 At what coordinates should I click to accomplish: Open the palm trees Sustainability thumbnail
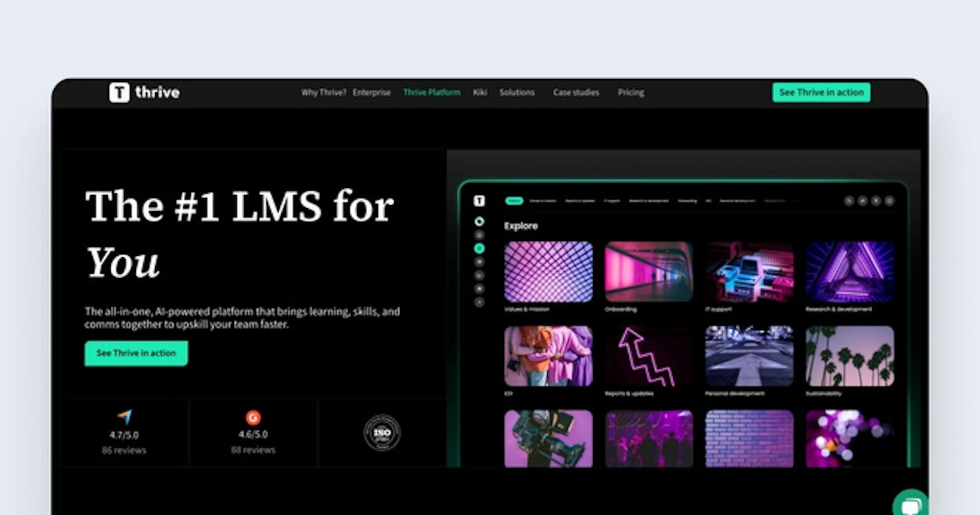coord(850,356)
